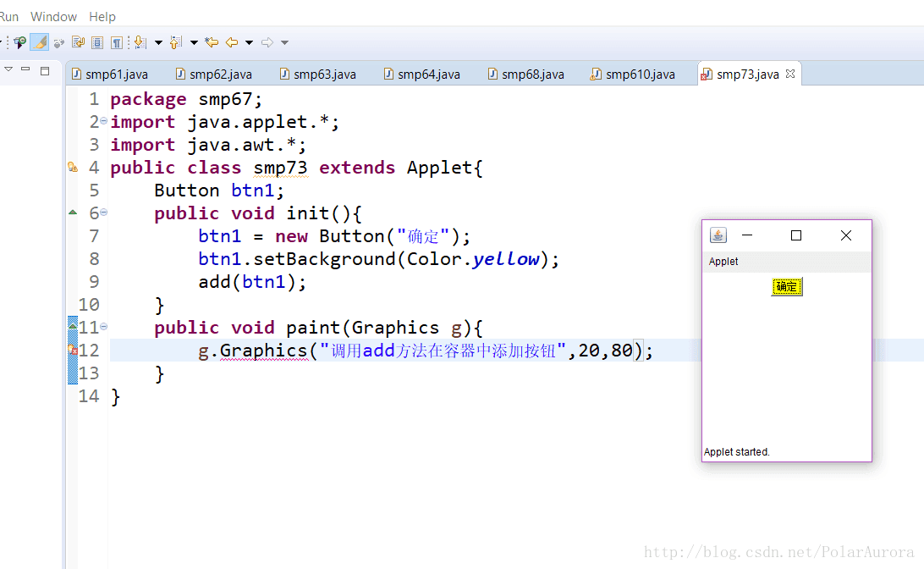Image resolution: width=924 pixels, height=569 pixels.
Task: Click the error marker at line 12
Action: (73, 351)
